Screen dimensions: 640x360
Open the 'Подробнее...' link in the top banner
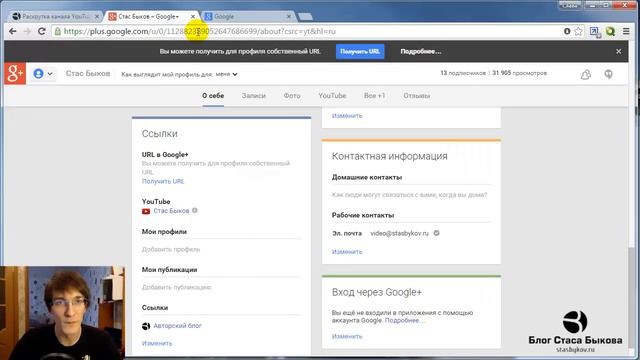point(420,51)
